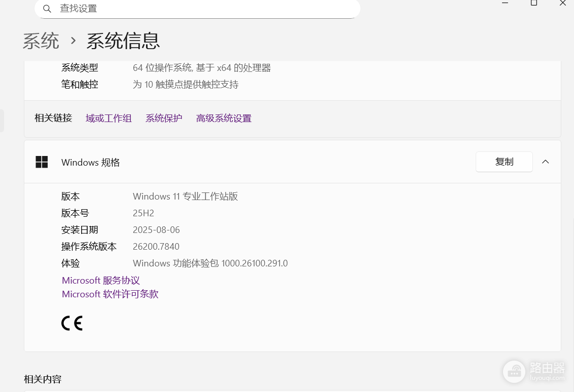Click the 安装日期 label
This screenshot has width=574, height=392.
(x=80, y=229)
